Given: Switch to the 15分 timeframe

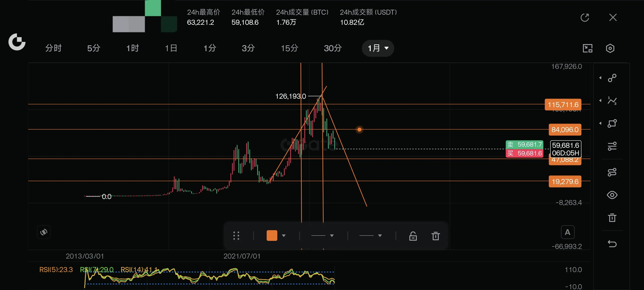Looking at the screenshot, I should pos(290,48).
